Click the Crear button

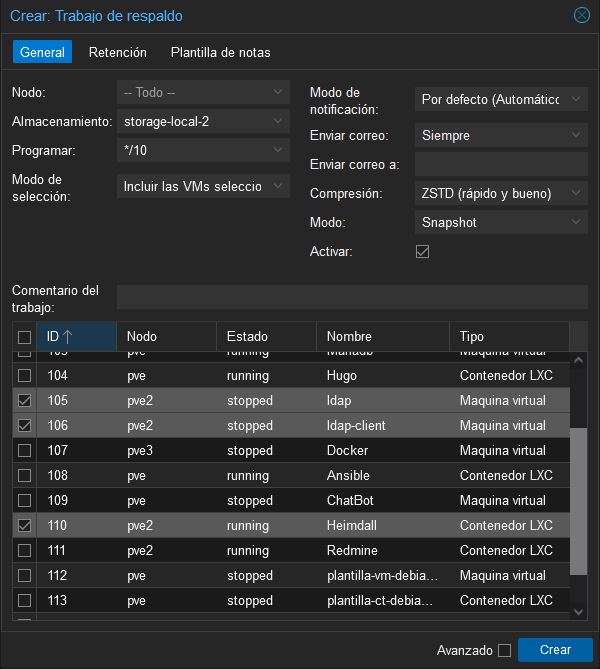coord(555,650)
